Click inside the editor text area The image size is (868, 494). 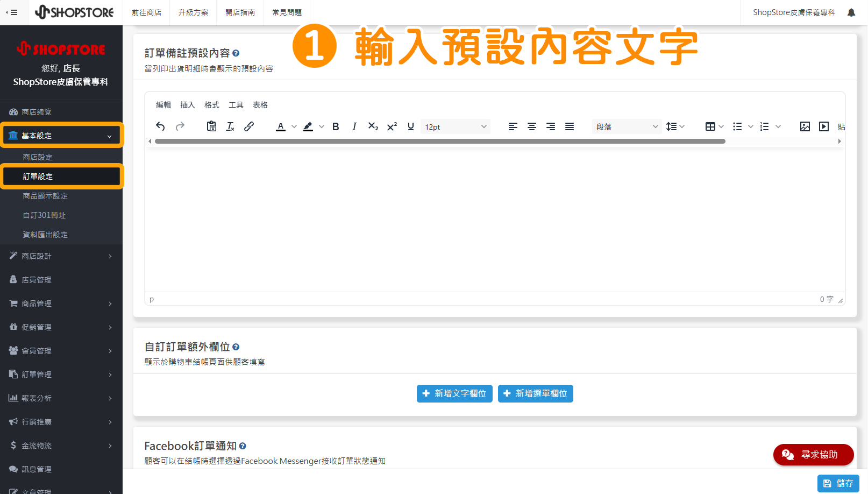click(495, 220)
